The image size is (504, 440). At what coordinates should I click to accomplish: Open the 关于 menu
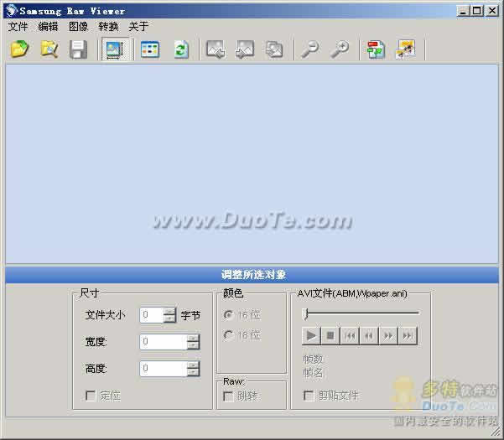click(x=138, y=26)
